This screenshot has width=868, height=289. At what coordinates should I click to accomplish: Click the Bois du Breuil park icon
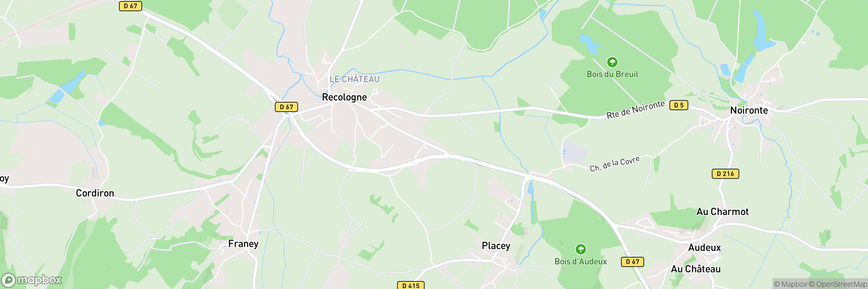(612, 62)
